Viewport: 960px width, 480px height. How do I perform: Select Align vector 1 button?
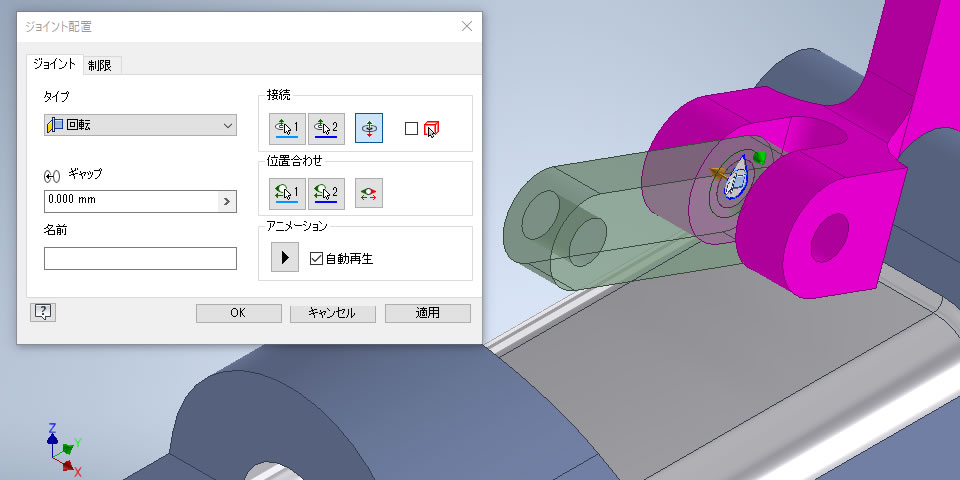point(287,193)
